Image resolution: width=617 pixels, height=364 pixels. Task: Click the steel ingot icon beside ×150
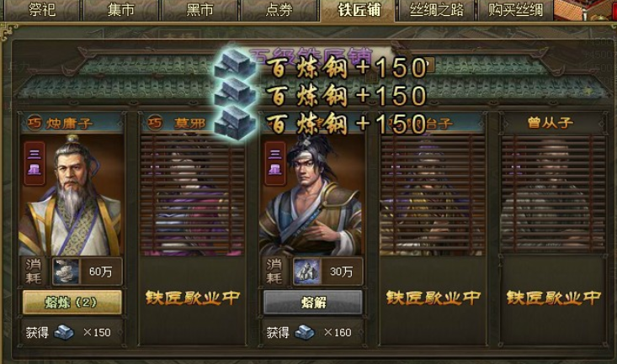pyautogui.click(x=64, y=333)
